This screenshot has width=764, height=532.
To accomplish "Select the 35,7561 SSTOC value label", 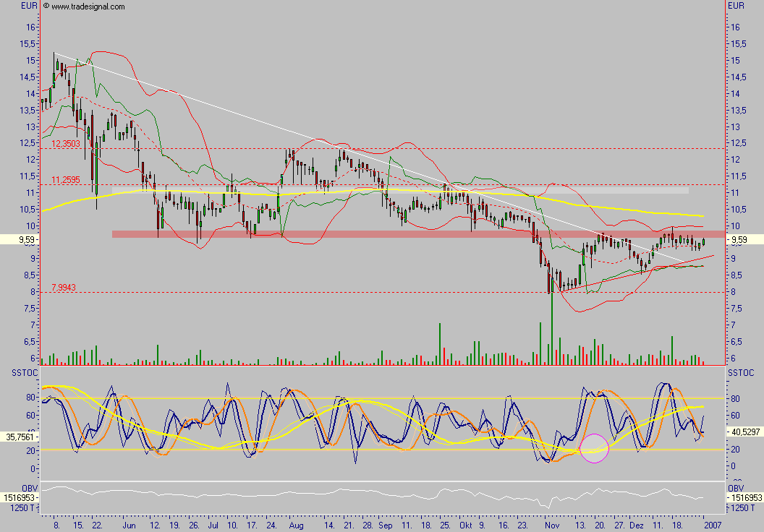I will [x=20, y=437].
